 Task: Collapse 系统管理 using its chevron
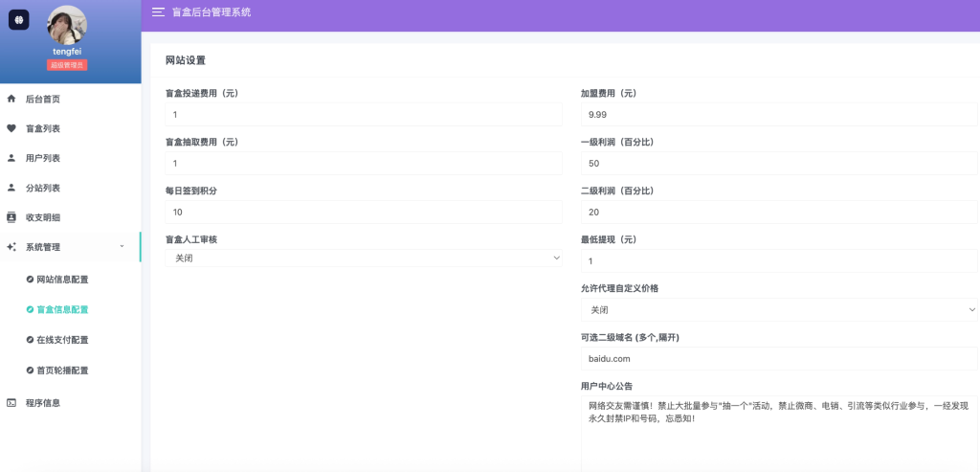pyautogui.click(x=122, y=247)
